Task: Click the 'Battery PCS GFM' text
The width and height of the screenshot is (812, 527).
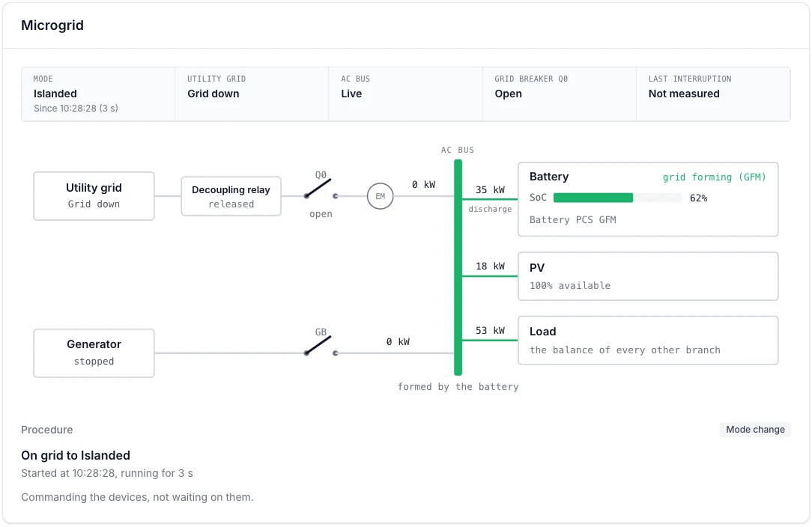Action: (x=573, y=220)
